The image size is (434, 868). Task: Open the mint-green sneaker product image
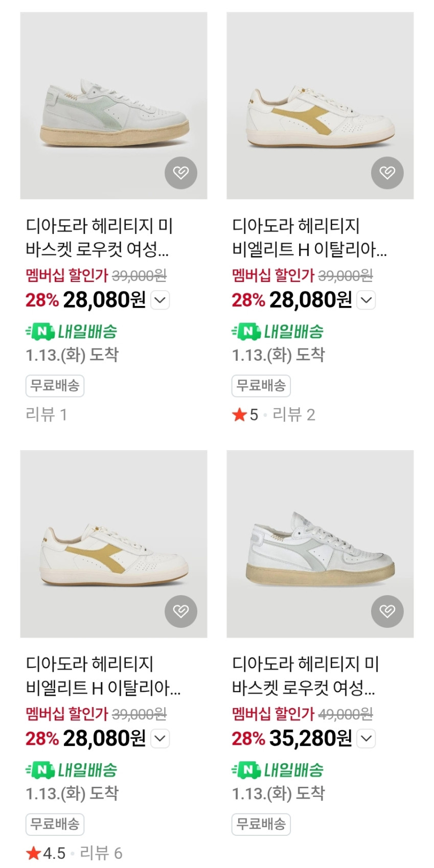[113, 106]
